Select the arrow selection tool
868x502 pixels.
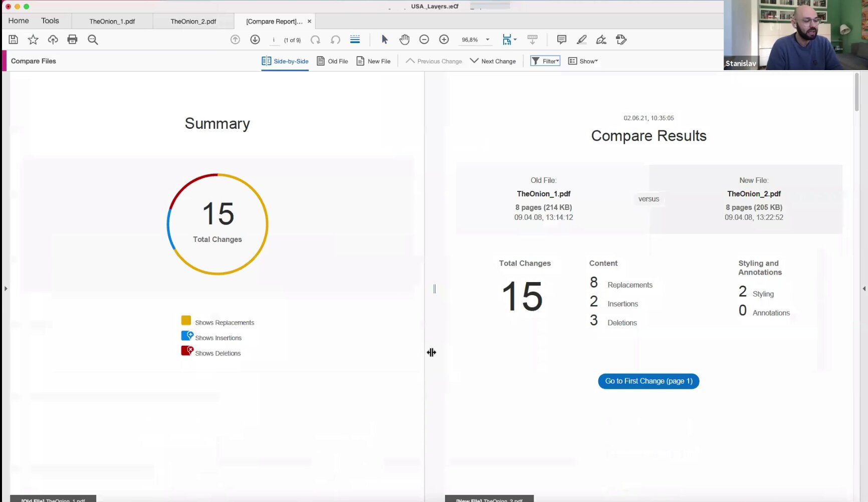pyautogui.click(x=384, y=40)
